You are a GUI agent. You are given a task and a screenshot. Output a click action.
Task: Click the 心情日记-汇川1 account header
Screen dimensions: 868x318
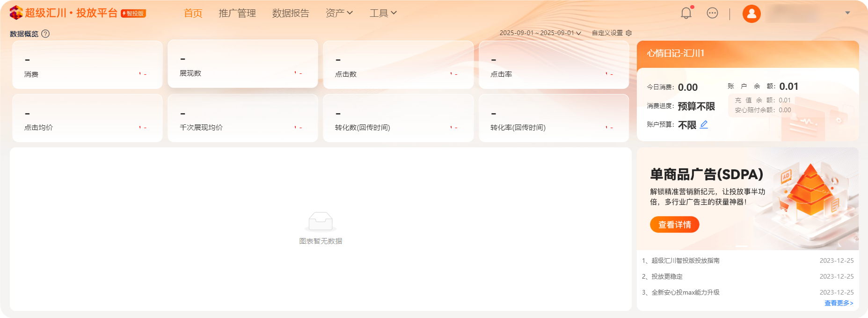[x=675, y=53]
